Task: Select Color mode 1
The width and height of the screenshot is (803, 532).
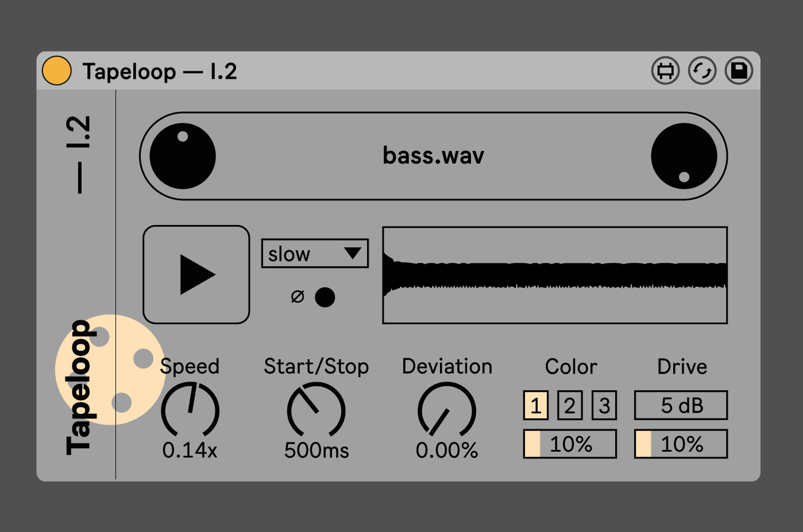Action: (x=535, y=406)
